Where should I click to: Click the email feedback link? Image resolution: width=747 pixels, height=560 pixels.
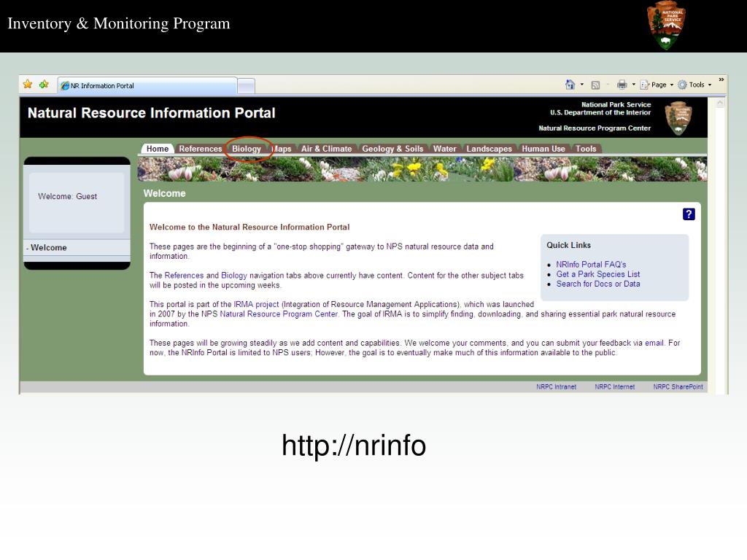point(654,343)
